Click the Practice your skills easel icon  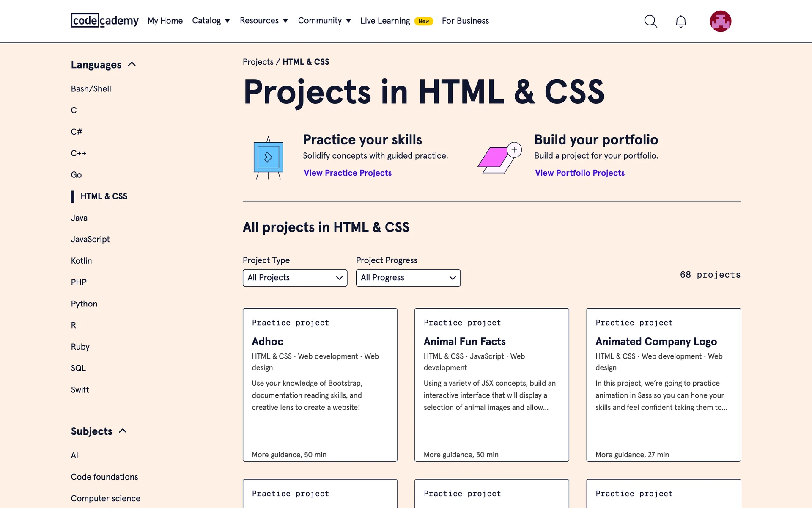coord(268,158)
